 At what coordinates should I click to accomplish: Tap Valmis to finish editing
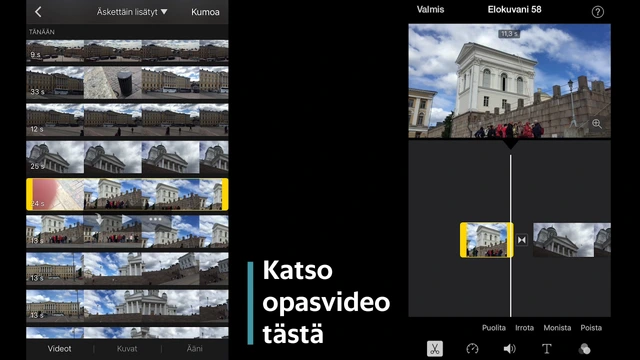click(x=430, y=9)
